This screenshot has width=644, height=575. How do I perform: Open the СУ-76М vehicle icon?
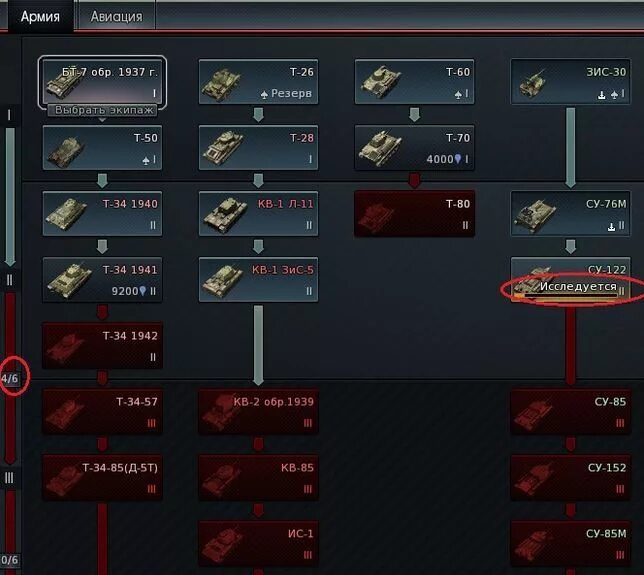(x=535, y=216)
